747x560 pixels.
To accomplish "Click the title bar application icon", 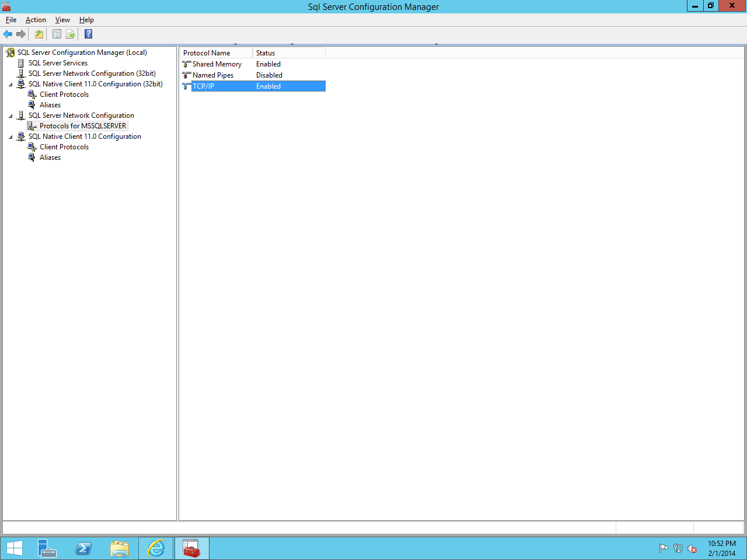I will [6, 6].
